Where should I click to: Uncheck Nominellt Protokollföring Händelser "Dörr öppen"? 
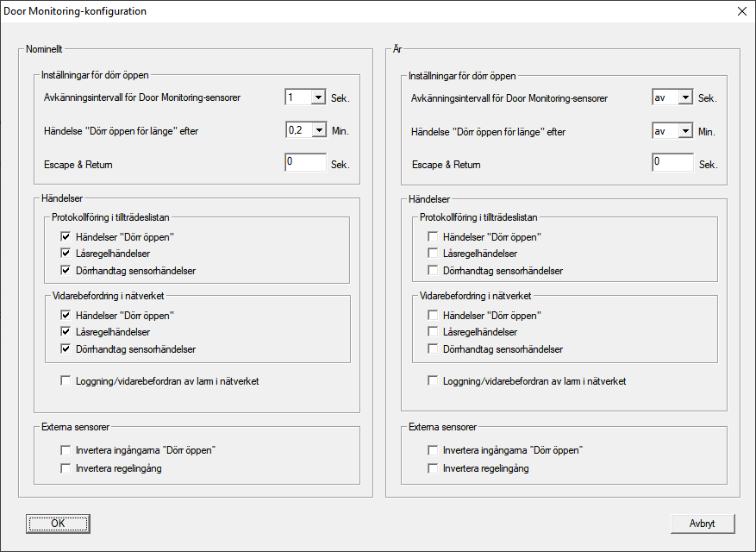[x=66, y=237]
